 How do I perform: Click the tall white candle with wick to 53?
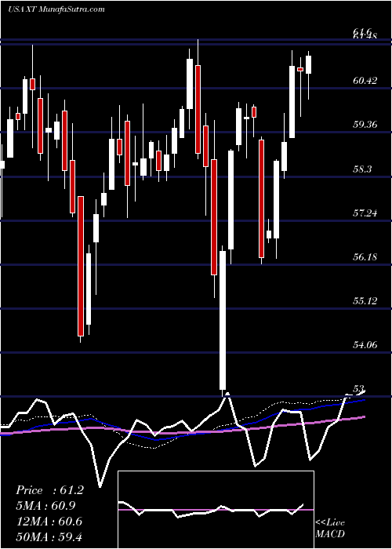point(223,320)
